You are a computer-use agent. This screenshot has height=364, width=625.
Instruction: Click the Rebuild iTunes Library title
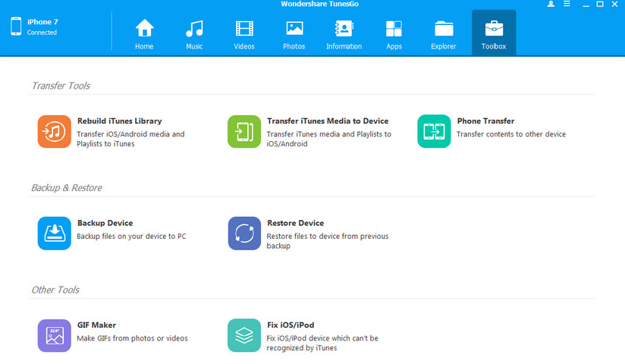point(120,121)
